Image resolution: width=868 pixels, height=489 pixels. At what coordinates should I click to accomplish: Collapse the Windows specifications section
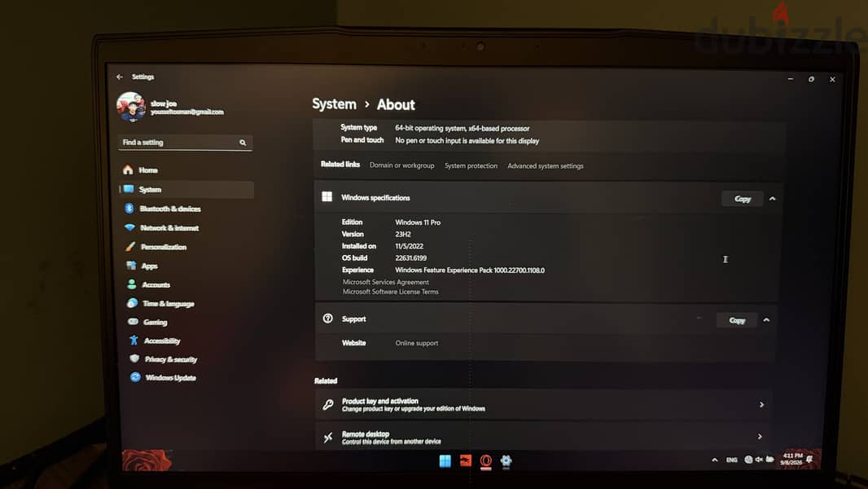tap(772, 199)
